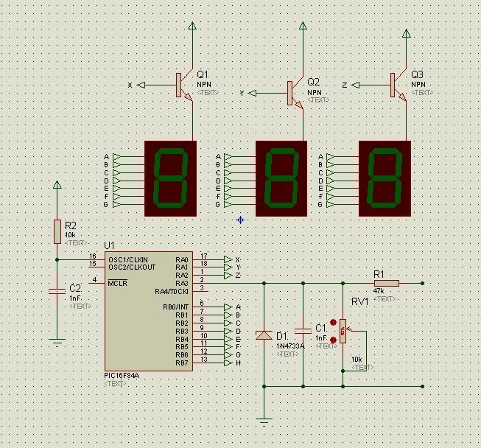
Task: Click the G output terminal on RB6
Action: click(x=228, y=355)
